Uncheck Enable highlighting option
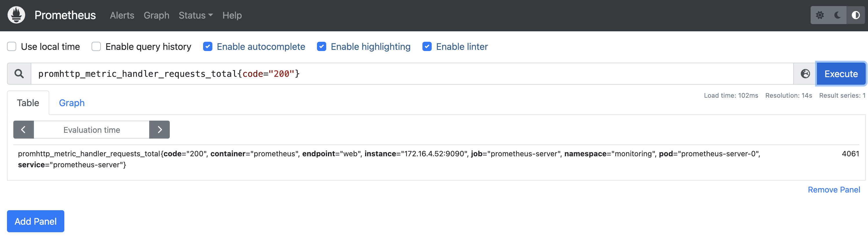The image size is (868, 236). (x=322, y=46)
